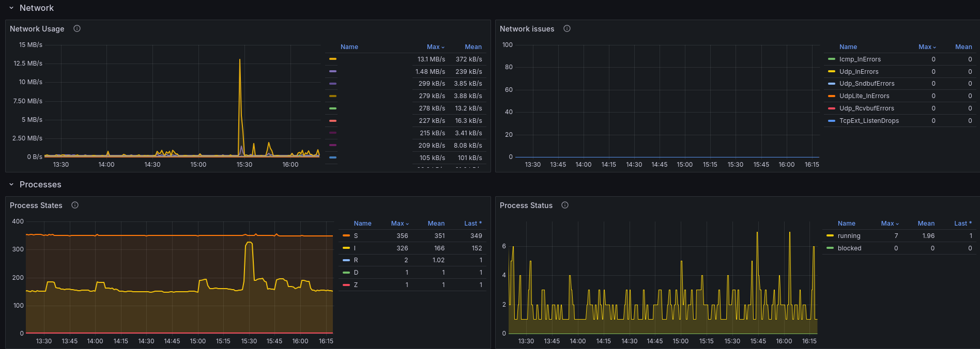Sort Process States legend by Last column
Viewport: 980px width, 349px height.
click(x=472, y=223)
